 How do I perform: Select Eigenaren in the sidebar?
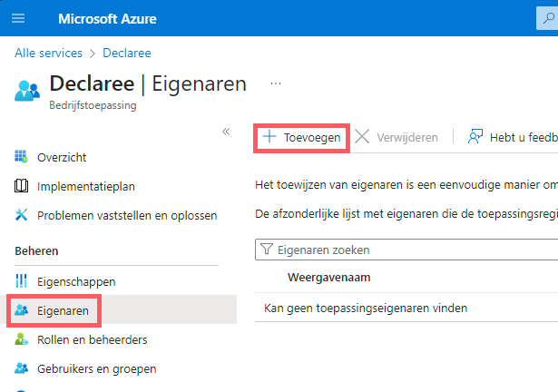tap(63, 310)
